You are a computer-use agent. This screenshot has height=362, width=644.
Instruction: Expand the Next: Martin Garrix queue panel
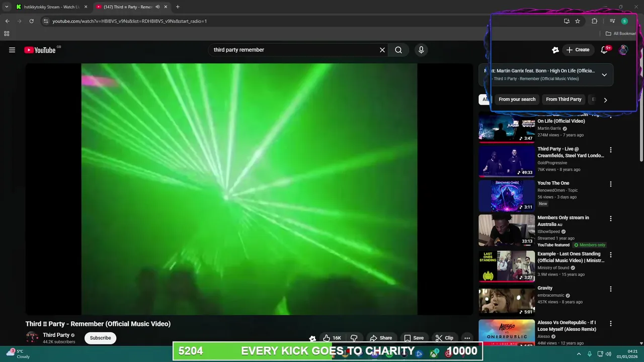604,75
